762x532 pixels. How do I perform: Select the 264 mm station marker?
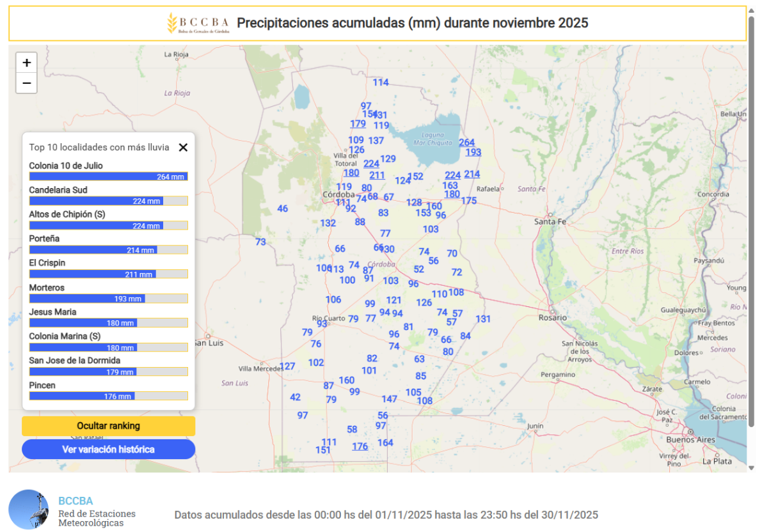(x=466, y=143)
